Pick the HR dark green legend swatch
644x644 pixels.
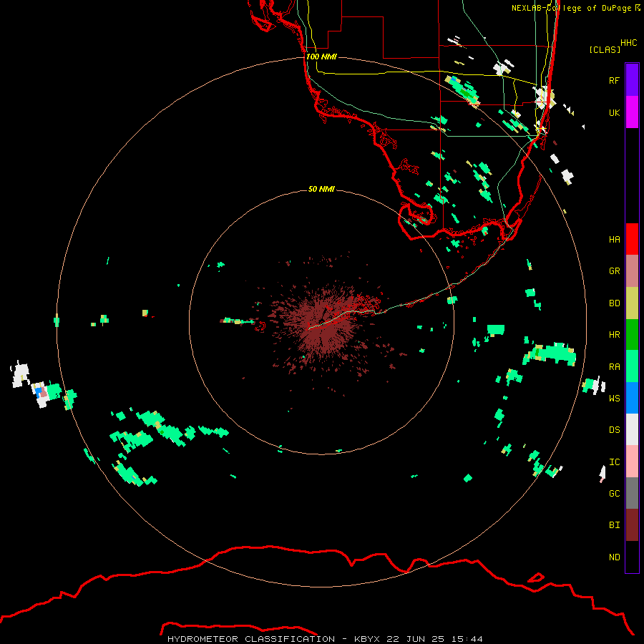click(x=632, y=335)
